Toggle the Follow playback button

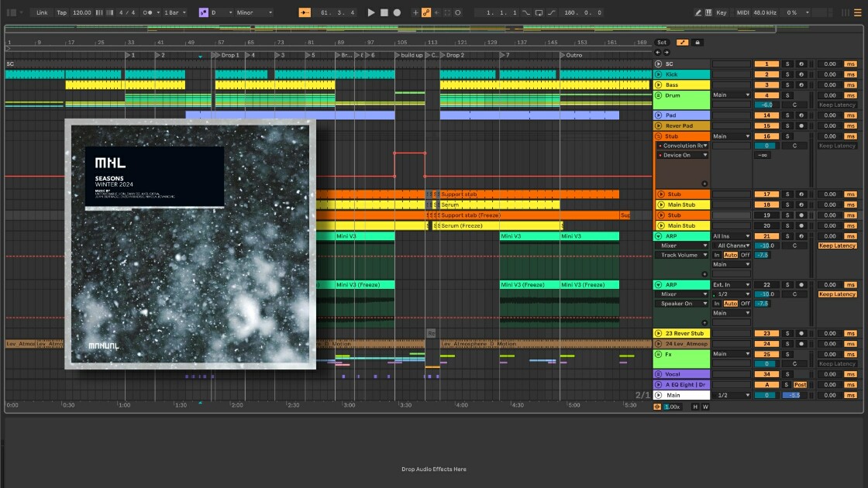pyautogui.click(x=305, y=12)
